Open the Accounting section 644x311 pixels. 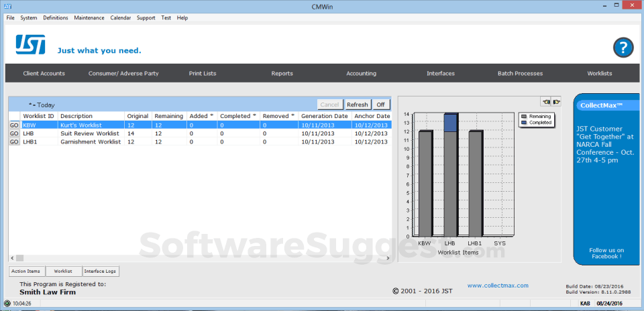pyautogui.click(x=362, y=74)
